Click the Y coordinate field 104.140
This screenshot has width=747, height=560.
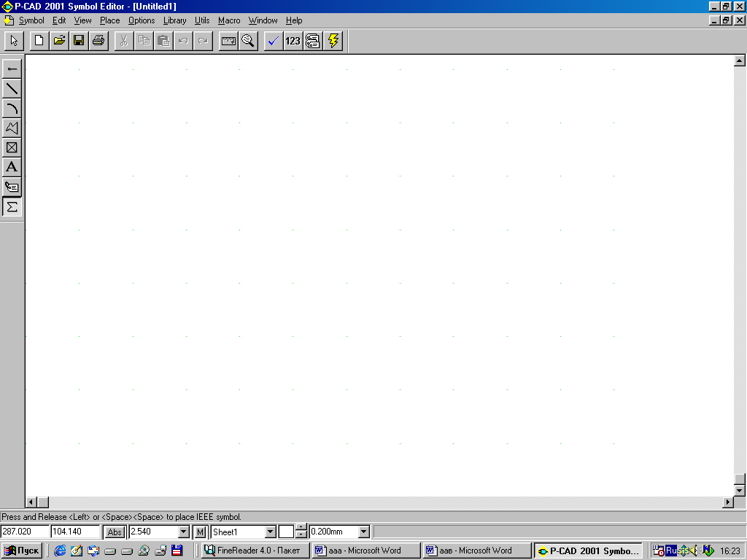[x=75, y=532]
